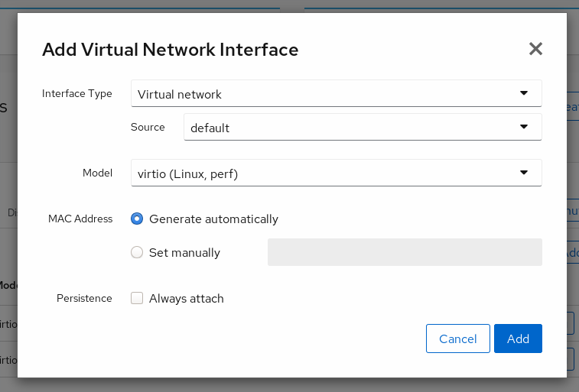Select Set manually radio button
This screenshot has width=579, height=392.
pos(137,252)
